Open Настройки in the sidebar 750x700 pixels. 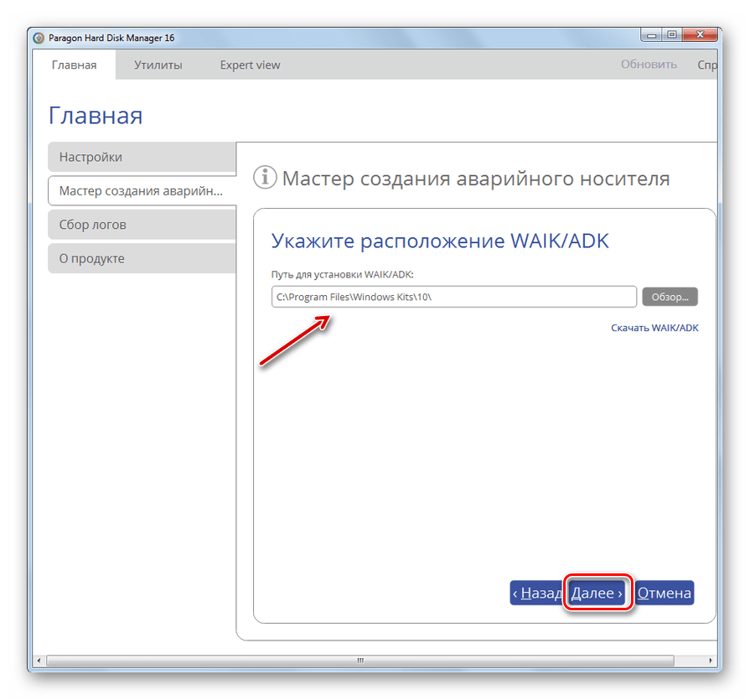pos(141,157)
